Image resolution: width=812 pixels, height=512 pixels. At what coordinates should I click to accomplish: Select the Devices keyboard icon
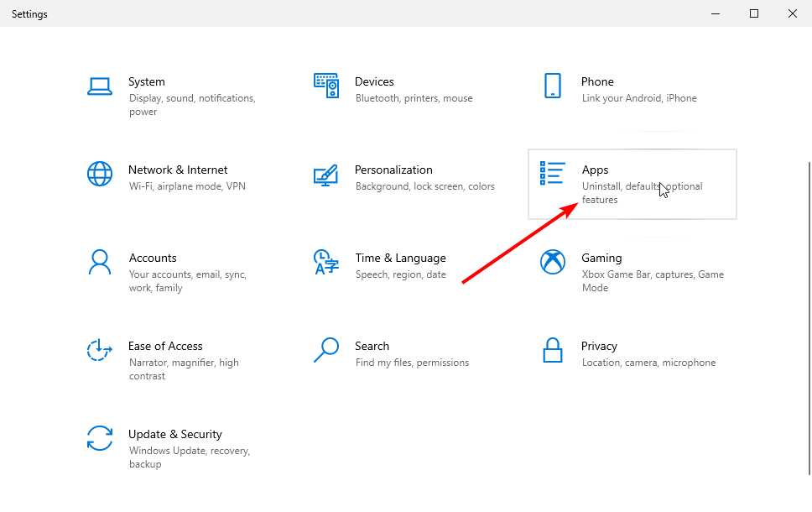tap(326, 86)
